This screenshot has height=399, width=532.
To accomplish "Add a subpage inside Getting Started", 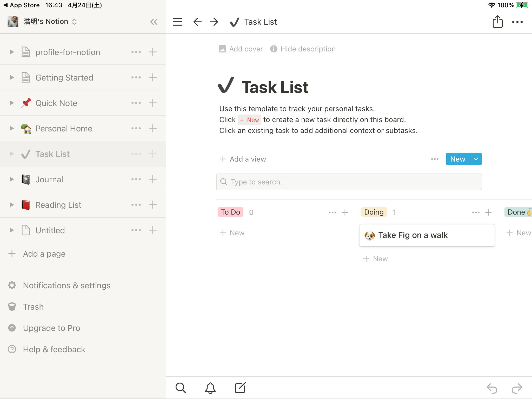I will pos(153,77).
